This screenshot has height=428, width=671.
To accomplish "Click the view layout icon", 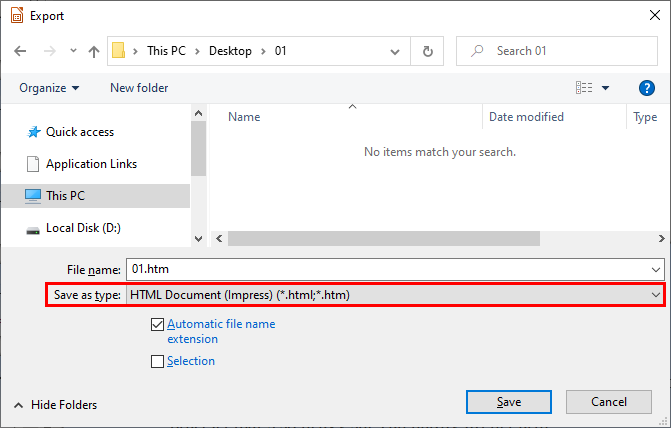I will [585, 88].
